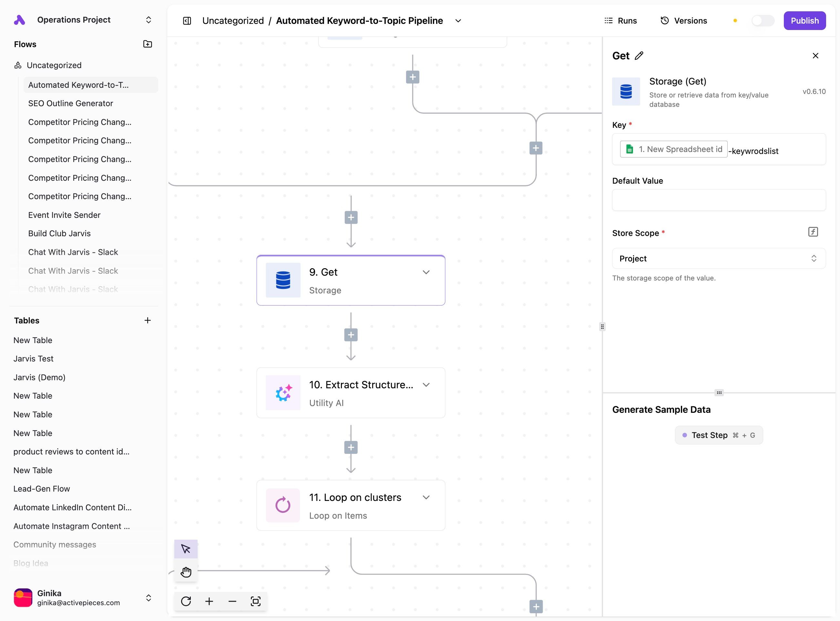Viewport: 840px width, 621px height.
Task: Click the vertical panel resize handle
Action: [602, 326]
